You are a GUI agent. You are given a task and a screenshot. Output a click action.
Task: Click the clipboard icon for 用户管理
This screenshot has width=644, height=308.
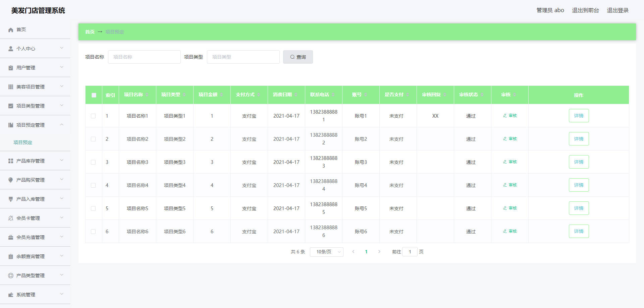pyautogui.click(x=11, y=68)
